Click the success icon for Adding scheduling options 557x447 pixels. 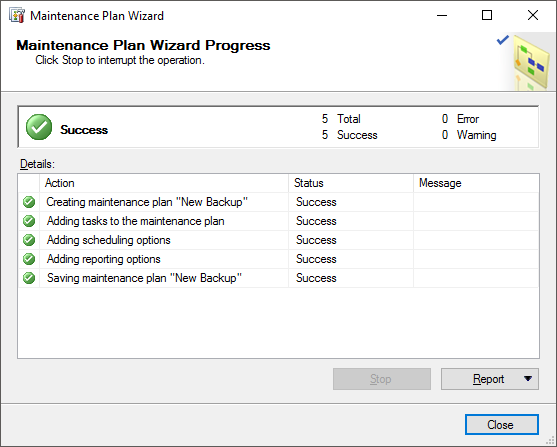click(29, 240)
